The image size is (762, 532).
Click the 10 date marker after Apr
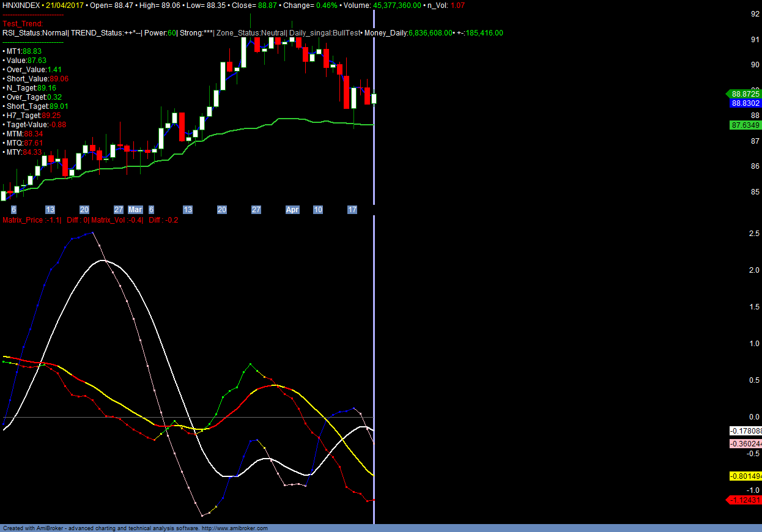(318, 210)
